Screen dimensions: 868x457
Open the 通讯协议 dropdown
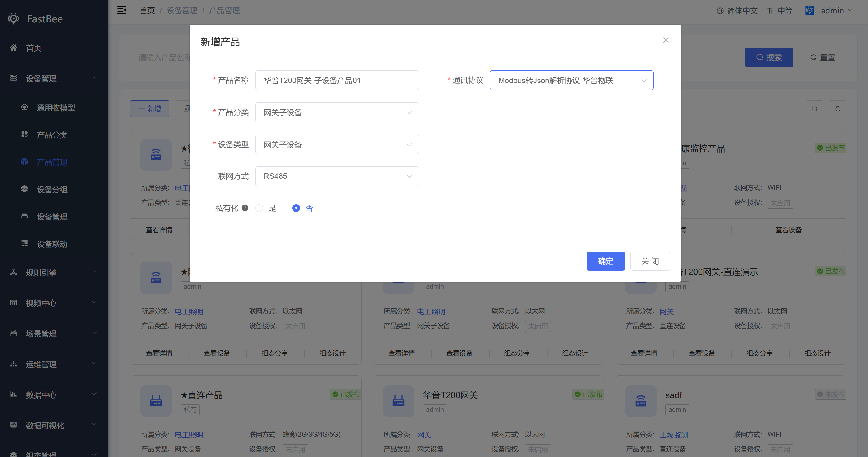pyautogui.click(x=571, y=80)
